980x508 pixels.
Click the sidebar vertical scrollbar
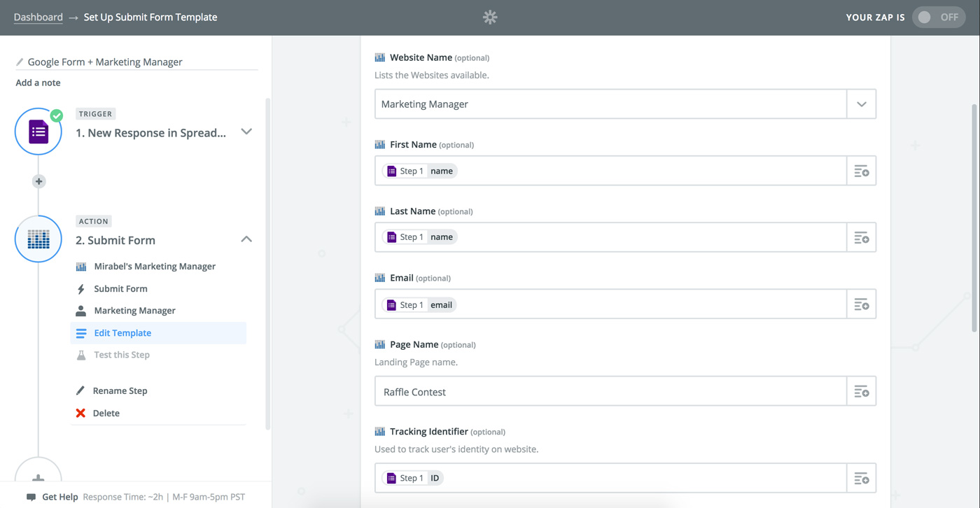coord(267,264)
